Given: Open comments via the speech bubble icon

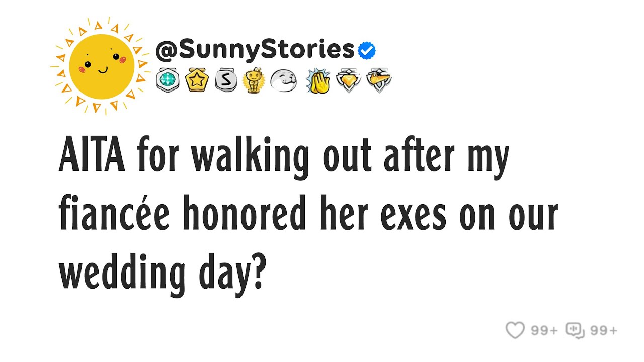Looking at the screenshot, I should click(574, 330).
